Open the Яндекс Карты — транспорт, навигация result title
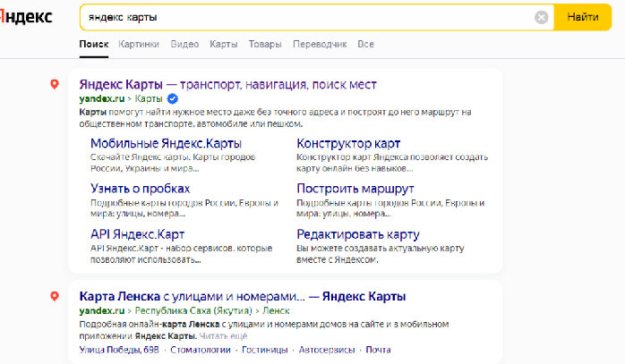The image size is (625, 364). (228, 84)
